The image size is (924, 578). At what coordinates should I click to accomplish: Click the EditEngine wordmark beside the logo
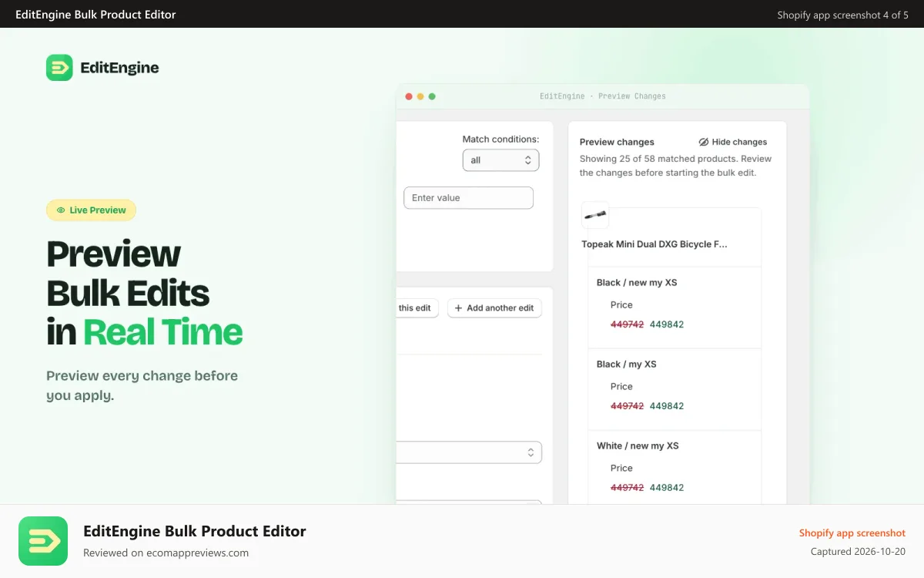(119, 68)
